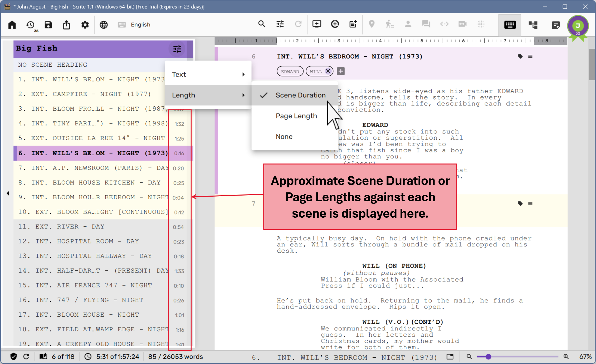Add character with plus button in scene 6
This screenshot has width=596, height=364.
point(341,71)
